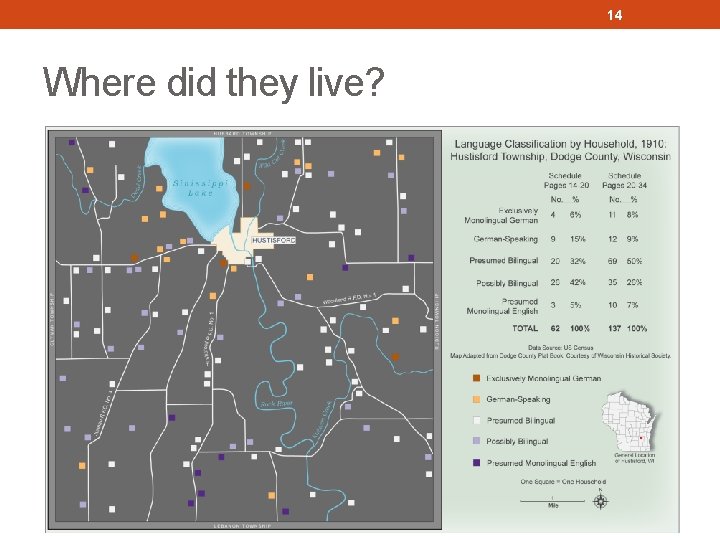The width and height of the screenshot is (720, 540).
Task: Click the Presumed Monolingual English purple swatch
Action: pyautogui.click(x=476, y=463)
